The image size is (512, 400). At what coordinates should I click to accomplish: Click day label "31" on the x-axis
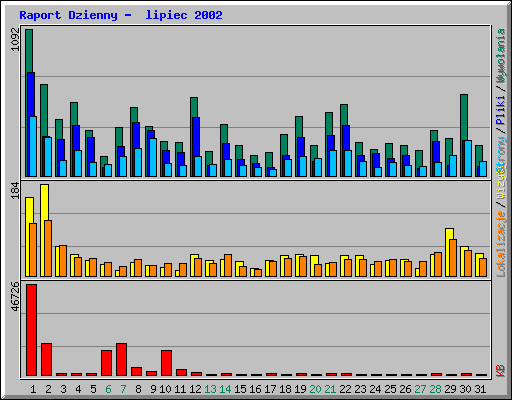pos(480,389)
